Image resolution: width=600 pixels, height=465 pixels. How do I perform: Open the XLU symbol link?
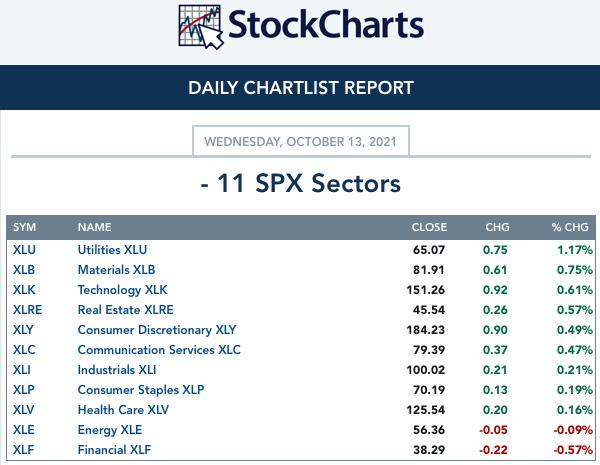tap(24, 250)
